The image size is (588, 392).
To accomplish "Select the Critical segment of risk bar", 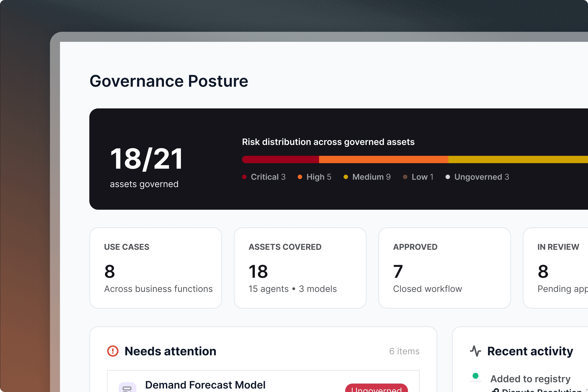I will click(x=281, y=159).
